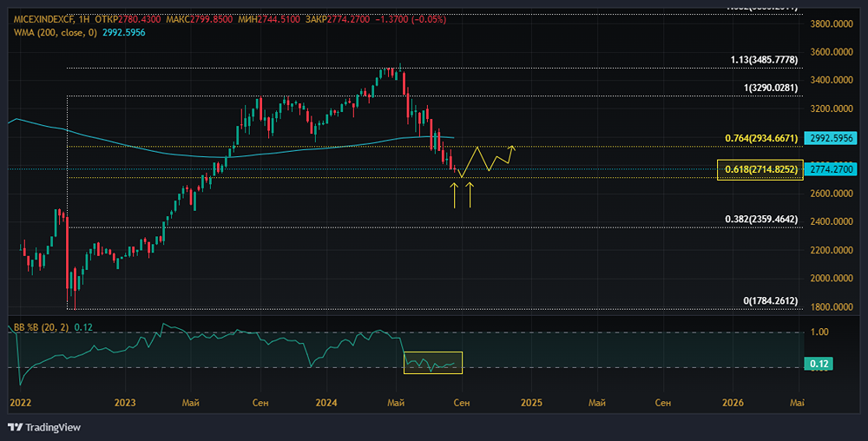Click the 2024 label on the time axis
The image size is (868, 441).
pyautogui.click(x=326, y=403)
